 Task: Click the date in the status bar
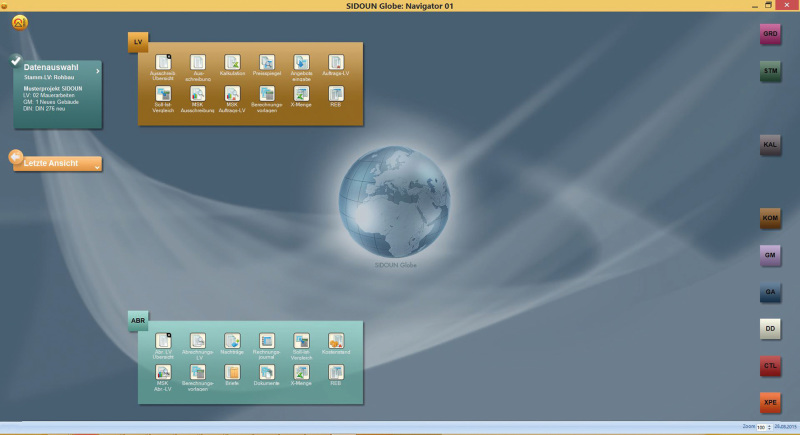[786, 427]
